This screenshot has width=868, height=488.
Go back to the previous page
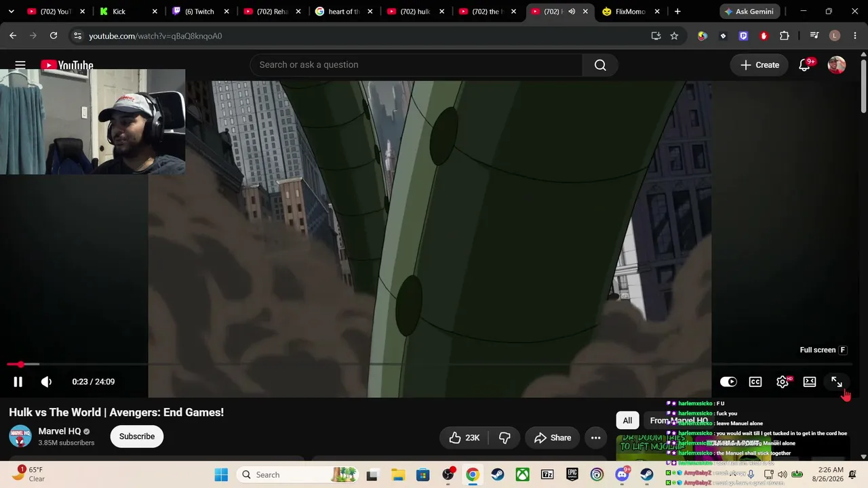[13, 36]
